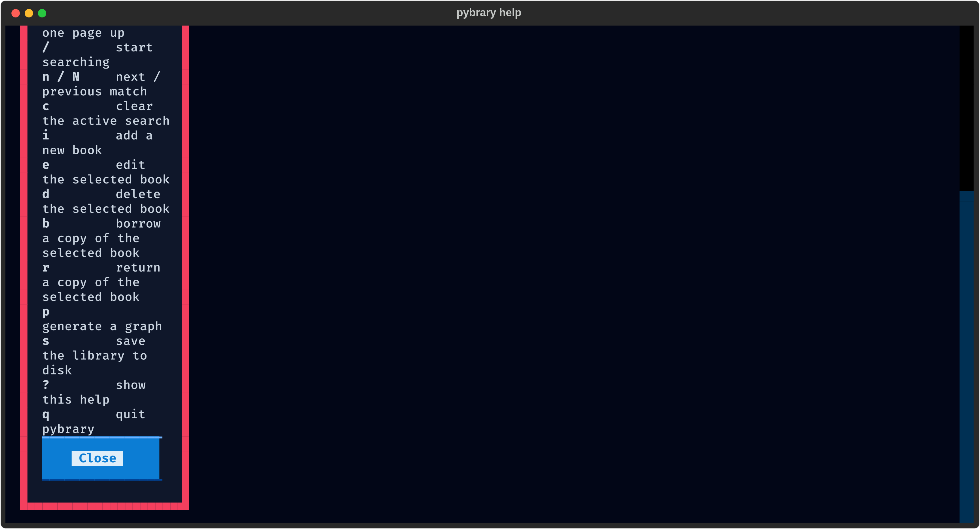
Task: Click 'new book' help text
Action: 72,150
